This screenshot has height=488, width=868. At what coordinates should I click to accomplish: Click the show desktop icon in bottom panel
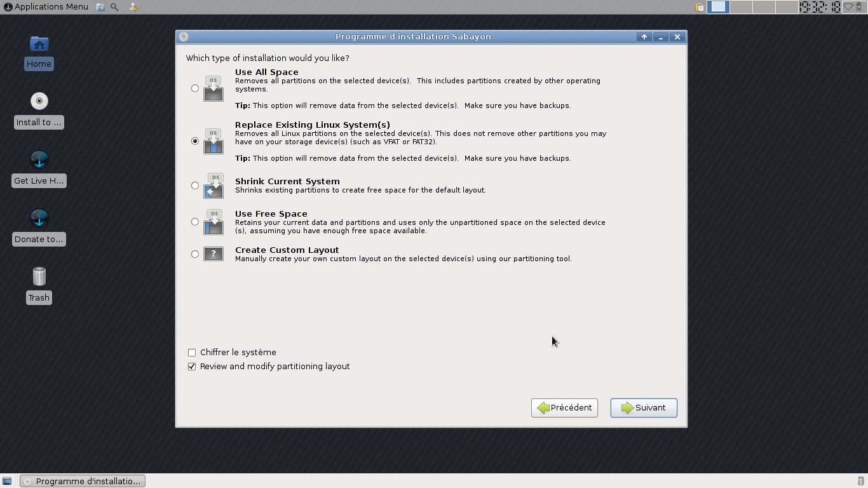pos(7,481)
